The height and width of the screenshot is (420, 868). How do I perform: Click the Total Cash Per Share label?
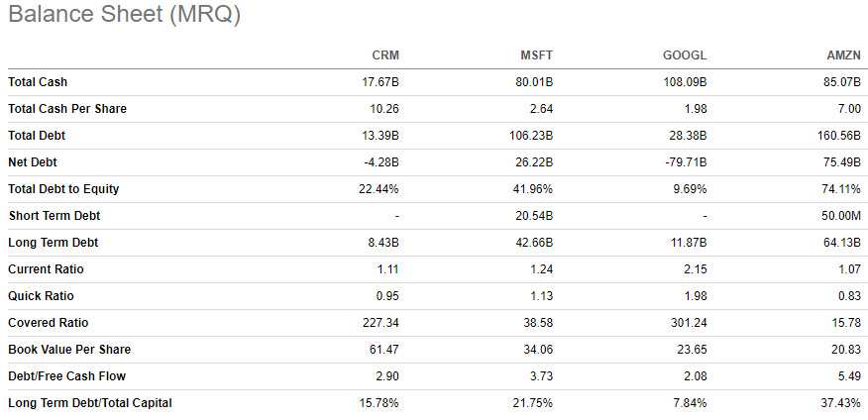click(x=67, y=108)
